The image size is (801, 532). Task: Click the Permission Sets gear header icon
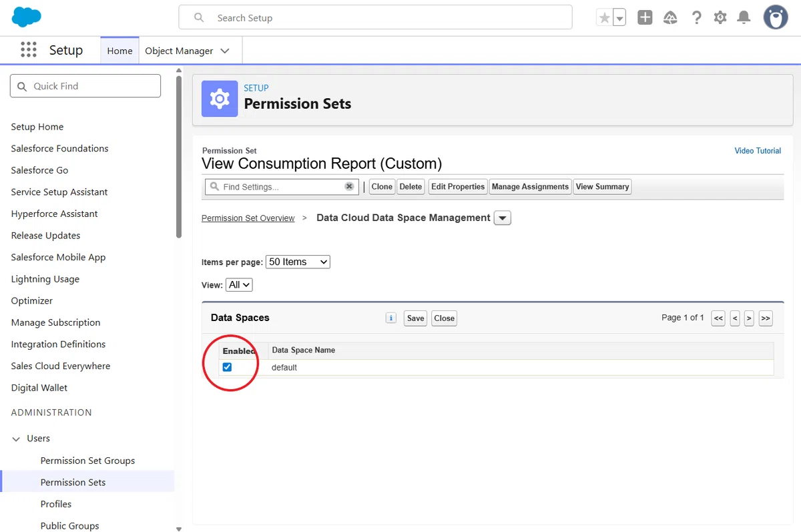tap(220, 99)
